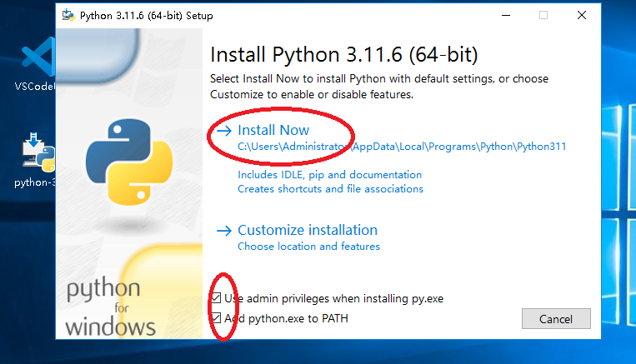
Task: Toggle Use admin privileges when installing py.exe
Action: 216,298
